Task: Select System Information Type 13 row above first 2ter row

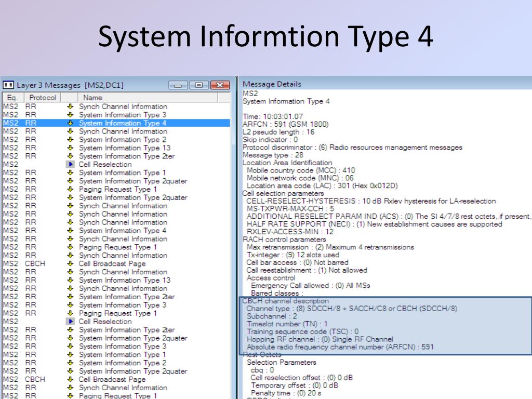Action: 116,148
